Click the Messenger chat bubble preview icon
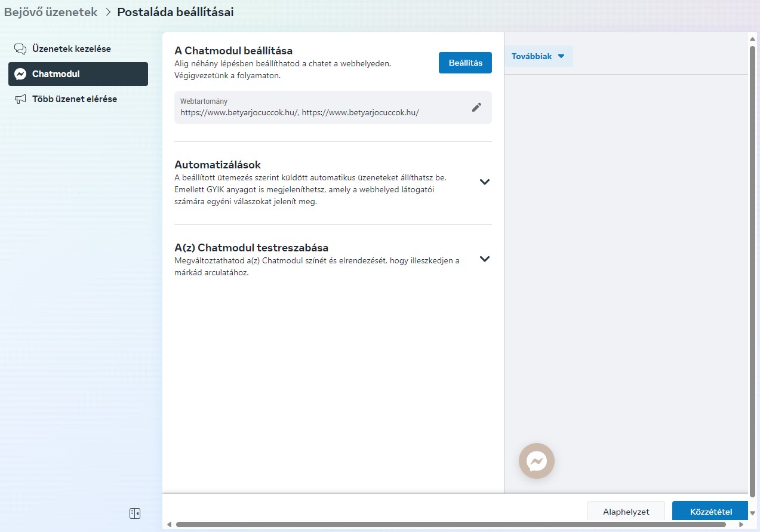Image resolution: width=760 pixels, height=532 pixels. (x=537, y=461)
